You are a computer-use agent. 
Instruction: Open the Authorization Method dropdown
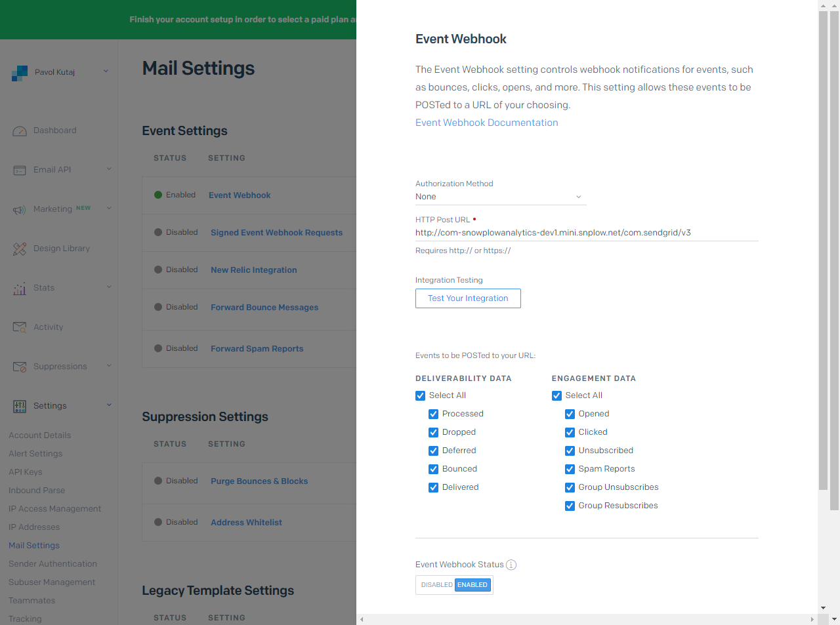click(x=500, y=197)
